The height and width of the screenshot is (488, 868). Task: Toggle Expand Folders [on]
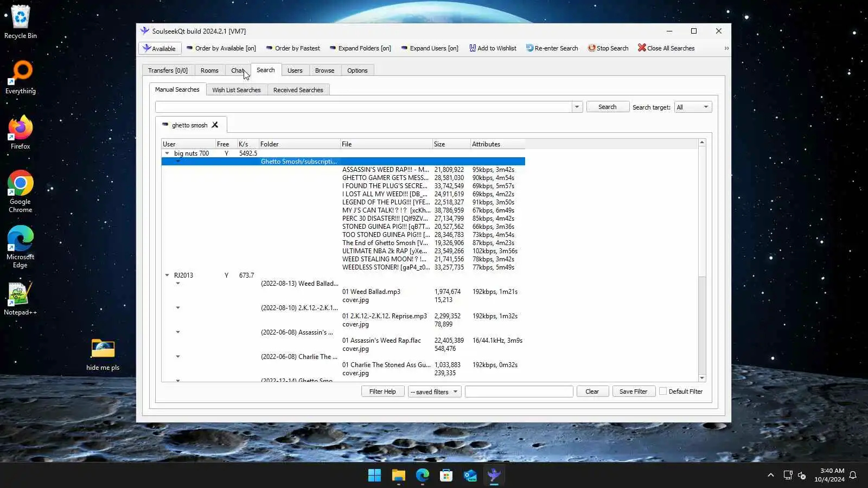point(360,48)
